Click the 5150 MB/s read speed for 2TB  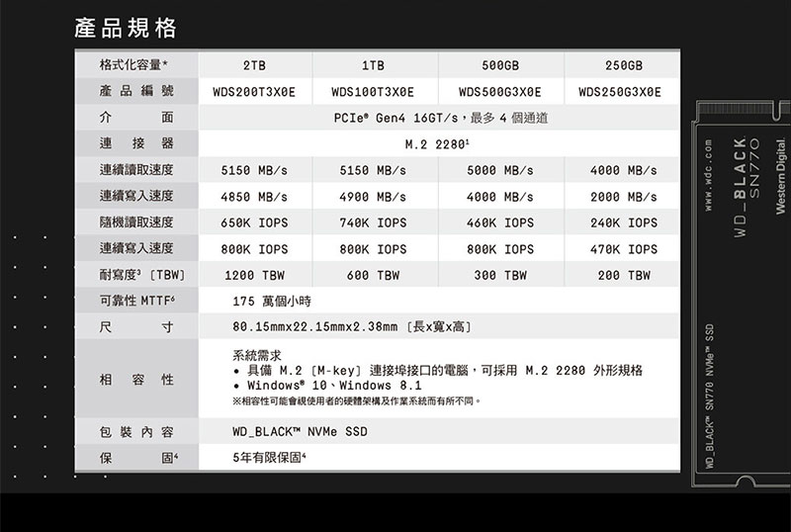pyautogui.click(x=254, y=171)
